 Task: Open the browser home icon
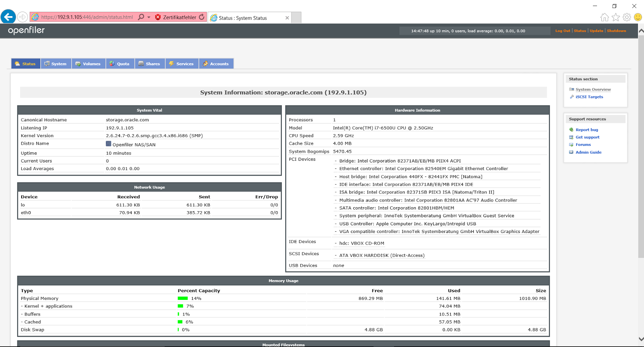tap(605, 17)
